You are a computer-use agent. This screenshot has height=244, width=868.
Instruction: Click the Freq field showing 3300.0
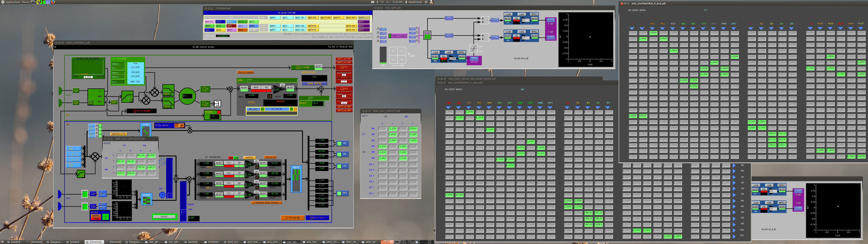click(119, 64)
